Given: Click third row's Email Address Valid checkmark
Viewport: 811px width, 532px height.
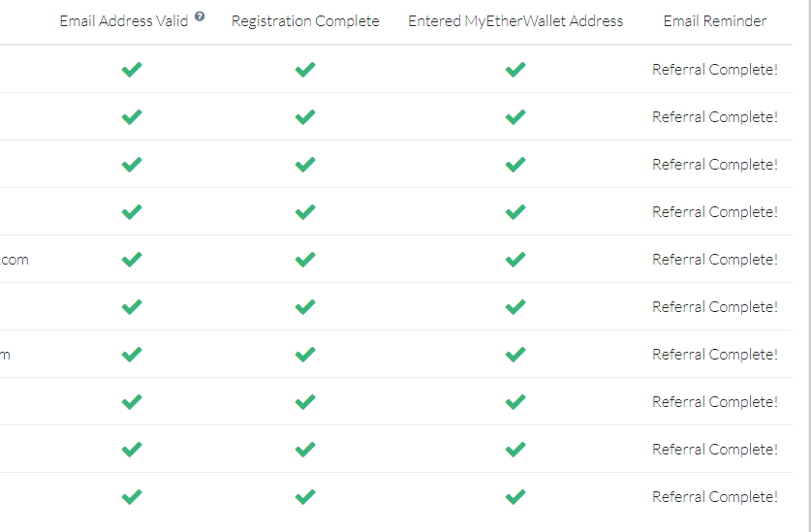Looking at the screenshot, I should point(132,165).
